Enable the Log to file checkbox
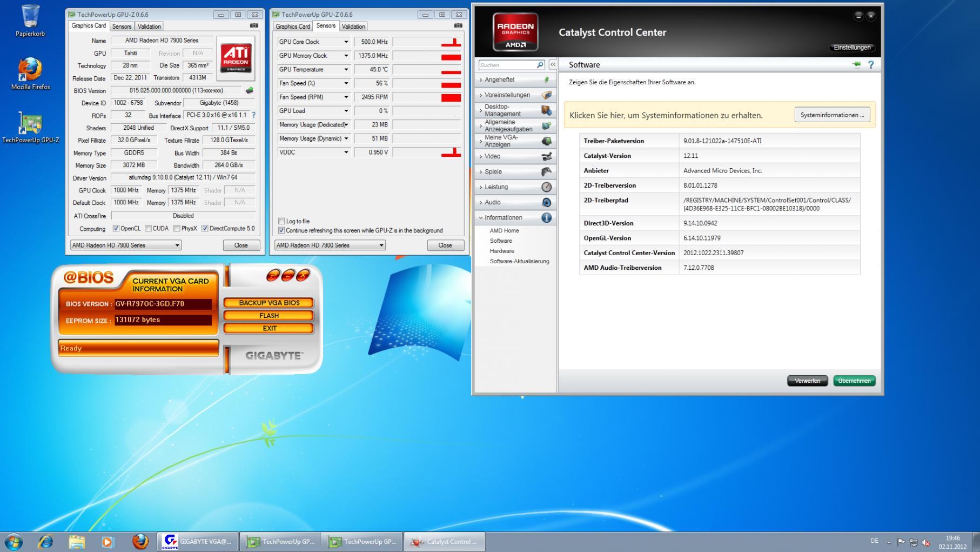This screenshot has width=980, height=552. click(281, 221)
